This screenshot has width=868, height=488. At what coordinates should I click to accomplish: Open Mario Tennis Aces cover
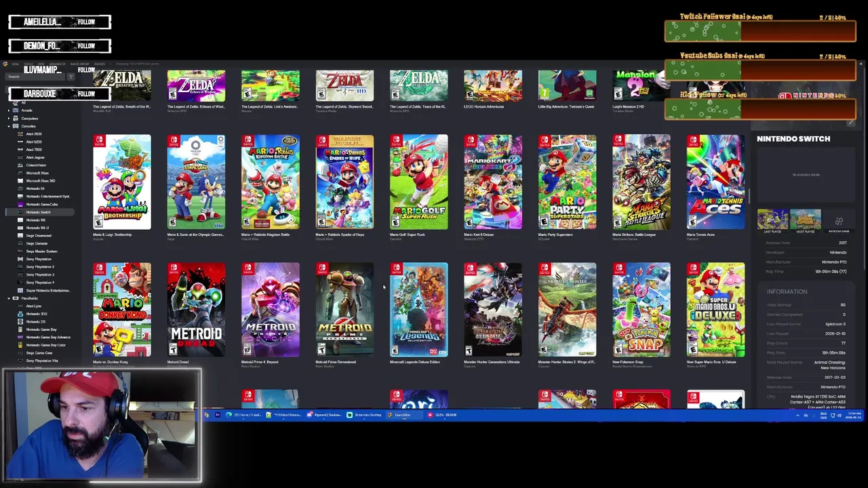(x=715, y=182)
